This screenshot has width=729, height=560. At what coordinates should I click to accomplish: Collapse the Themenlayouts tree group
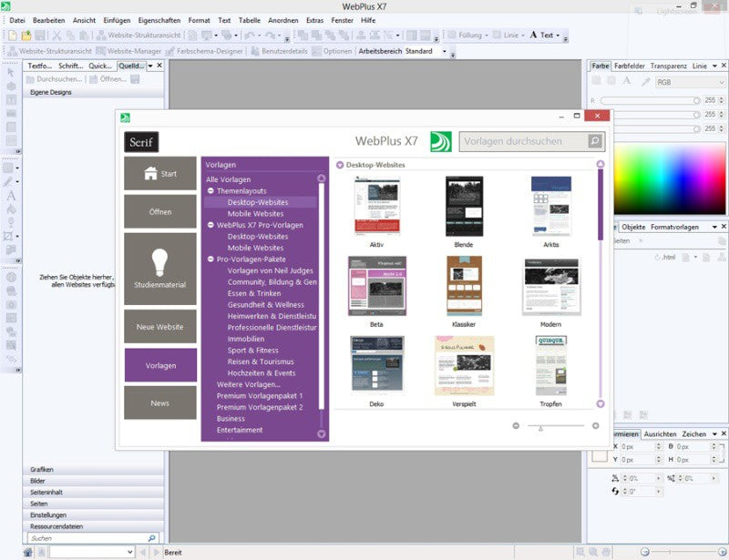(x=210, y=190)
